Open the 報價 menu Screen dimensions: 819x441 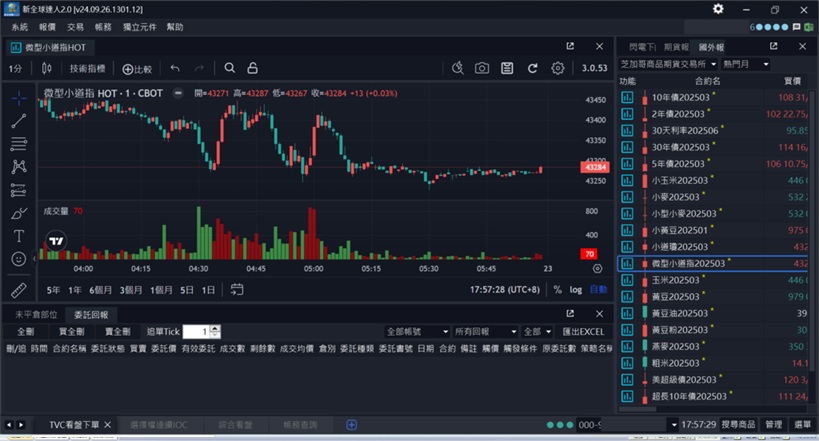click(47, 27)
